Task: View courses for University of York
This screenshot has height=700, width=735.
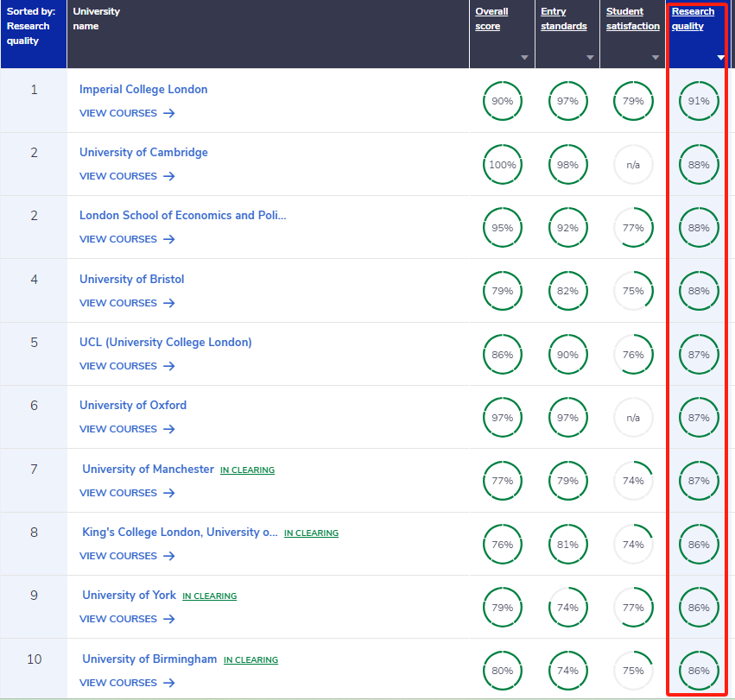Action: tap(127, 619)
